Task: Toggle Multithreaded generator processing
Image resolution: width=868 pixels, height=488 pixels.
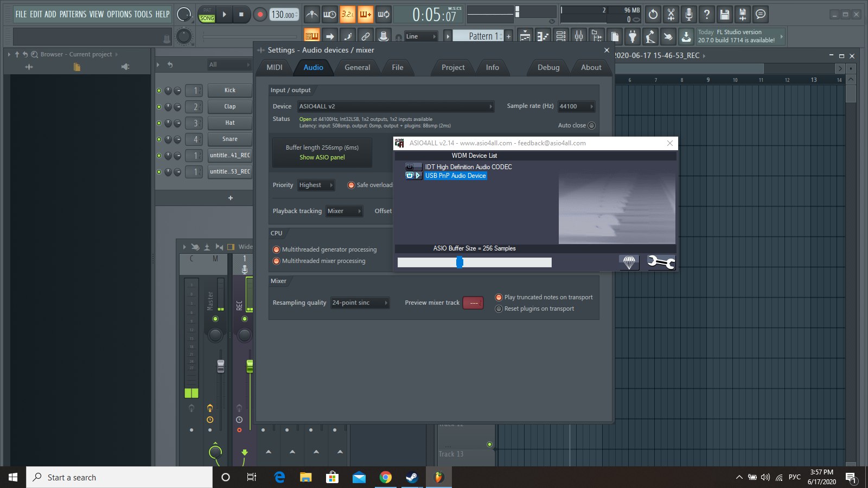Action: click(277, 249)
